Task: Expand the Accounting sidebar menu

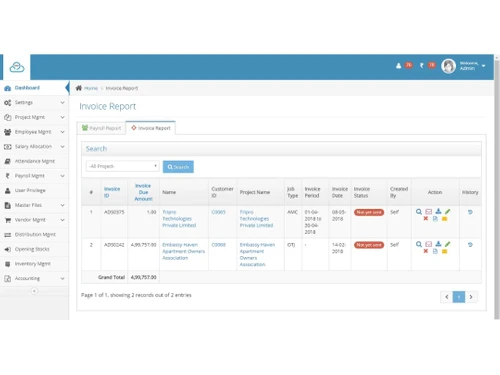Action: 34,279
